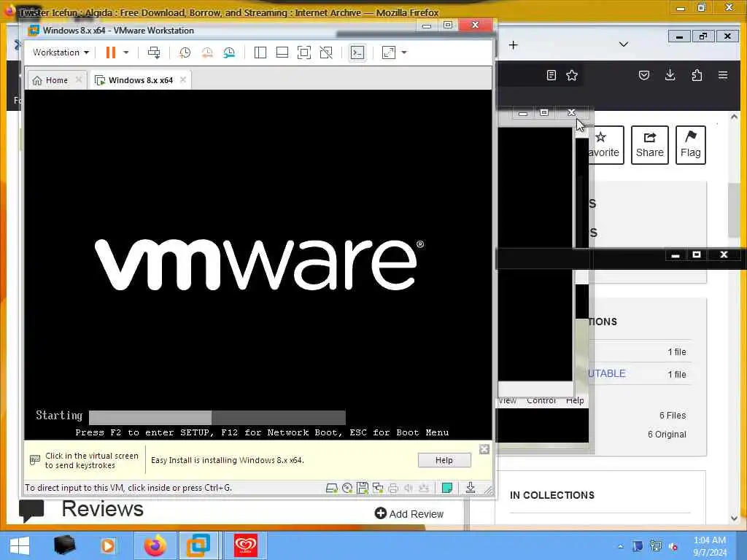Click the Firefox page vertical scrollbar thumb
The image size is (747, 560).
(x=734, y=209)
